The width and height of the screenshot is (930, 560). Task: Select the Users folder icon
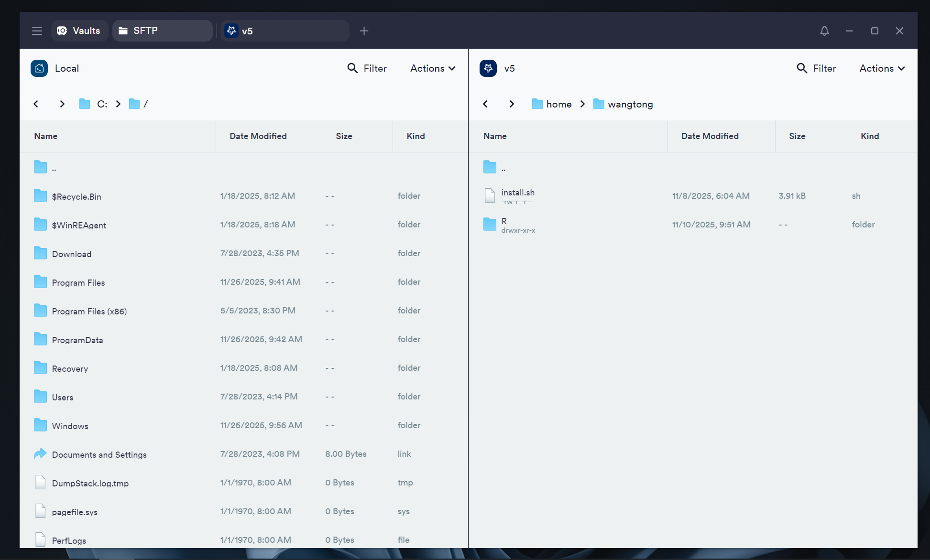(x=41, y=397)
